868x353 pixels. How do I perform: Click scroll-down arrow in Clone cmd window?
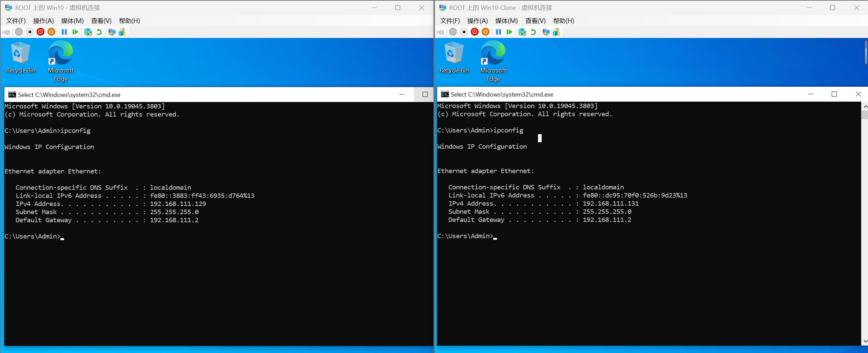coord(865,341)
